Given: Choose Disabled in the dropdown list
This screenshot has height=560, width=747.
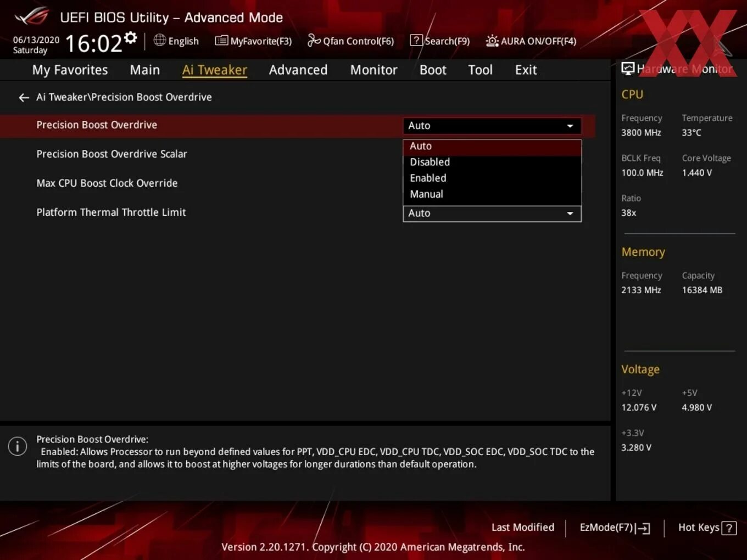Looking at the screenshot, I should [x=492, y=162].
